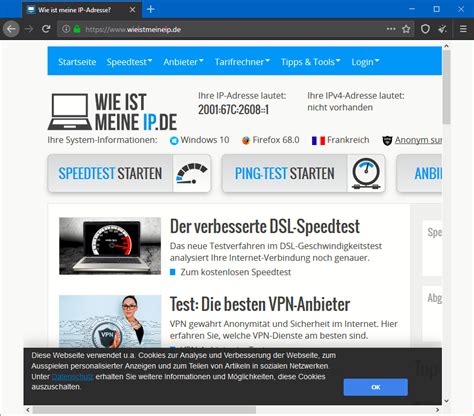
Task: Reload the current page
Action: [x=46, y=29]
